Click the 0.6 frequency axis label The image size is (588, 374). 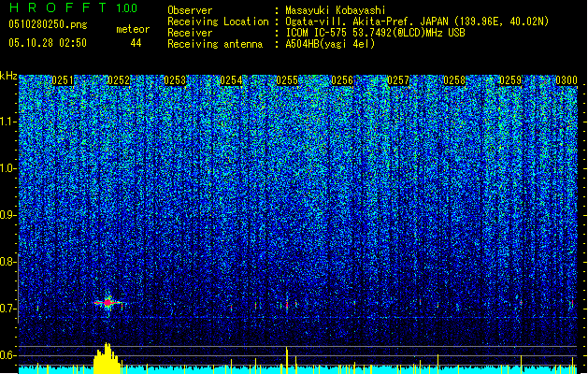8,355
